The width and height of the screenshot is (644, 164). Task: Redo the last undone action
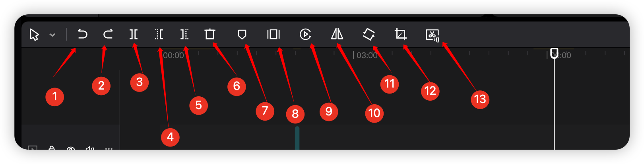[108, 34]
